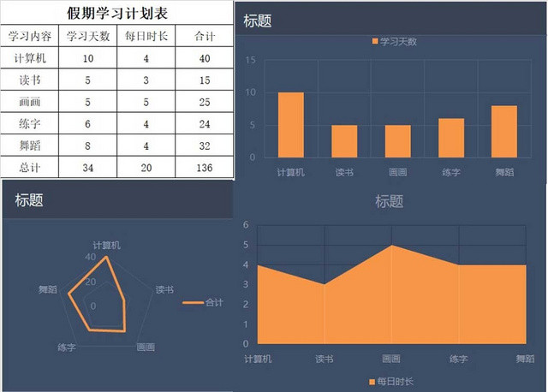The width and height of the screenshot is (548, 392).
Task: Select the 画画 bar in the bar chart
Action: coord(397,141)
